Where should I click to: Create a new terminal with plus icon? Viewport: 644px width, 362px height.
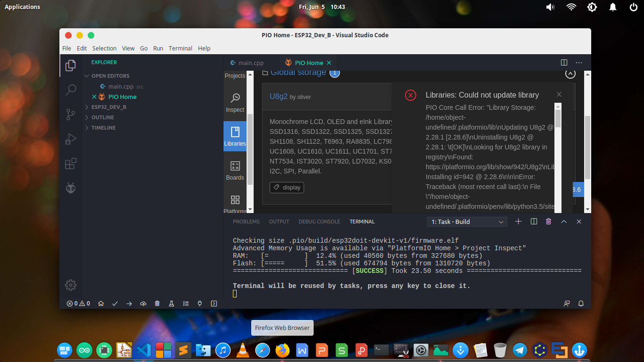pos(518,222)
